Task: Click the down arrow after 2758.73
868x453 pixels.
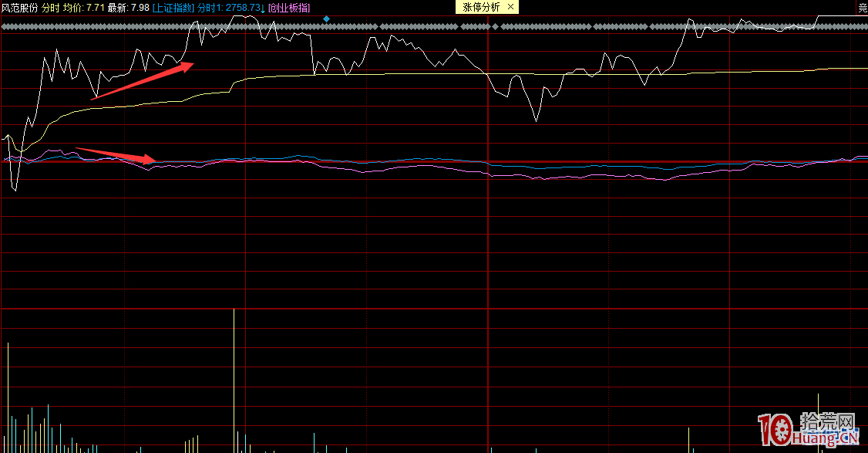Action: point(263,8)
